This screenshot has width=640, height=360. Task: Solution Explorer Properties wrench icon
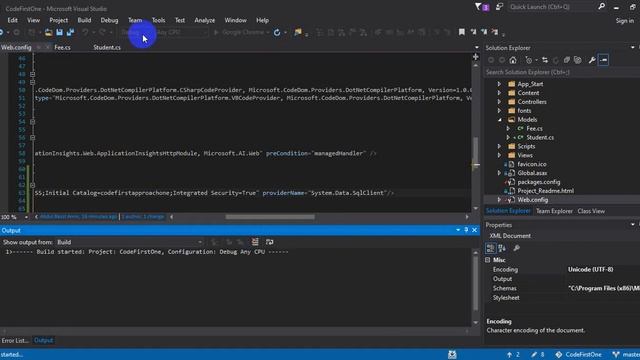(x=592, y=60)
